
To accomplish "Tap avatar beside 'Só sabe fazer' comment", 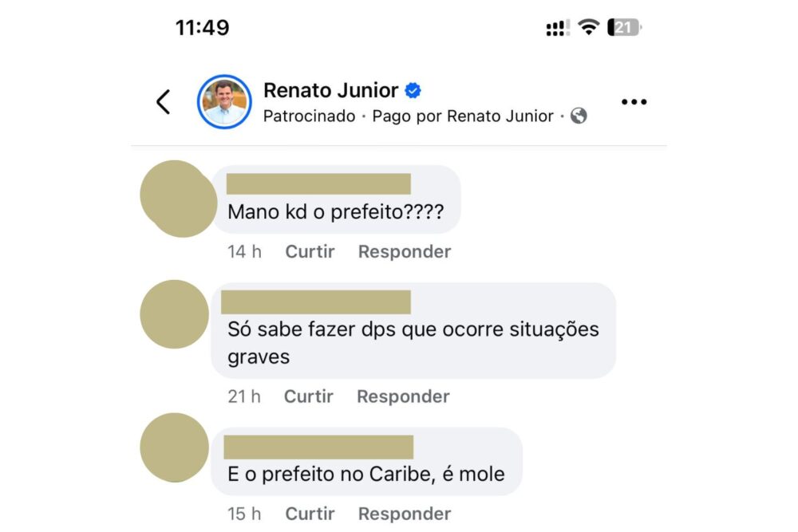I will [x=174, y=314].
